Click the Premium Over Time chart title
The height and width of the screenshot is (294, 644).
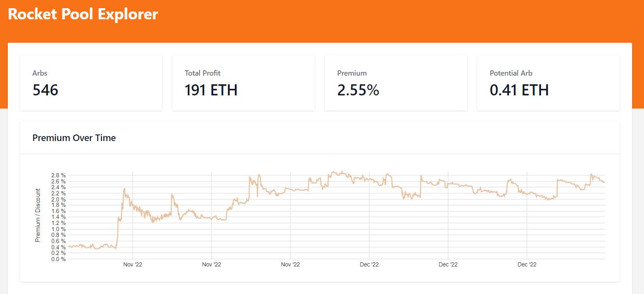click(74, 138)
